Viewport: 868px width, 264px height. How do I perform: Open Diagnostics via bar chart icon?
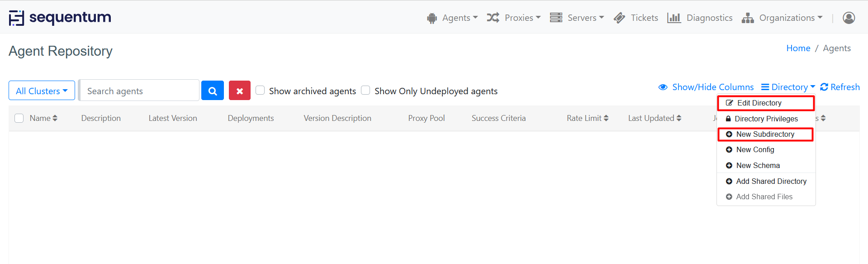tap(674, 18)
